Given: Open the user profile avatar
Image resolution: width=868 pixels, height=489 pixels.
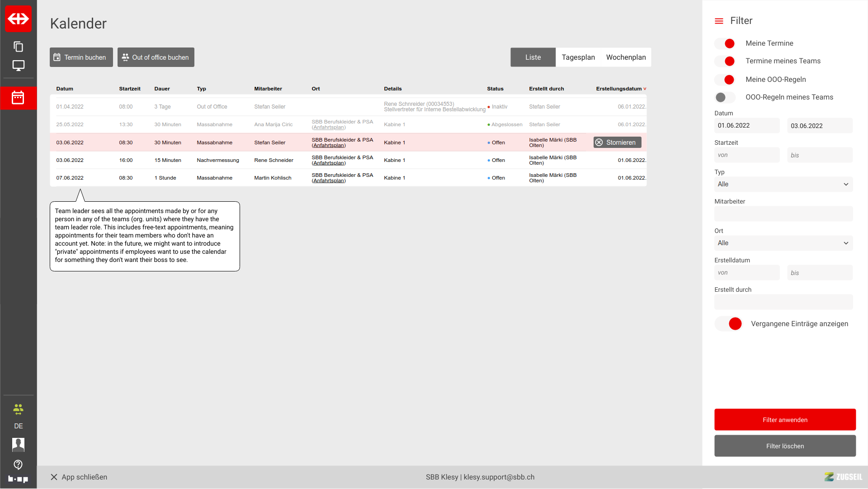Looking at the screenshot, I should coord(18,445).
